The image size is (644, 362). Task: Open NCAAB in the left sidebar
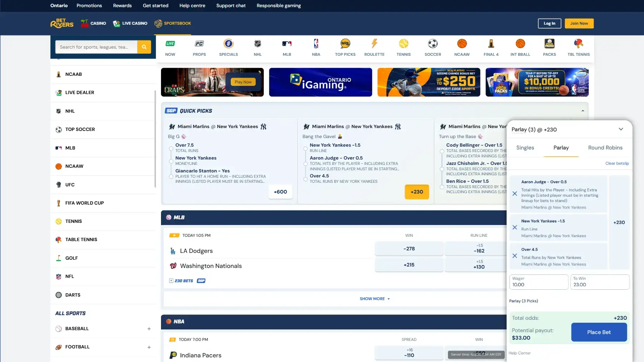click(x=103, y=74)
